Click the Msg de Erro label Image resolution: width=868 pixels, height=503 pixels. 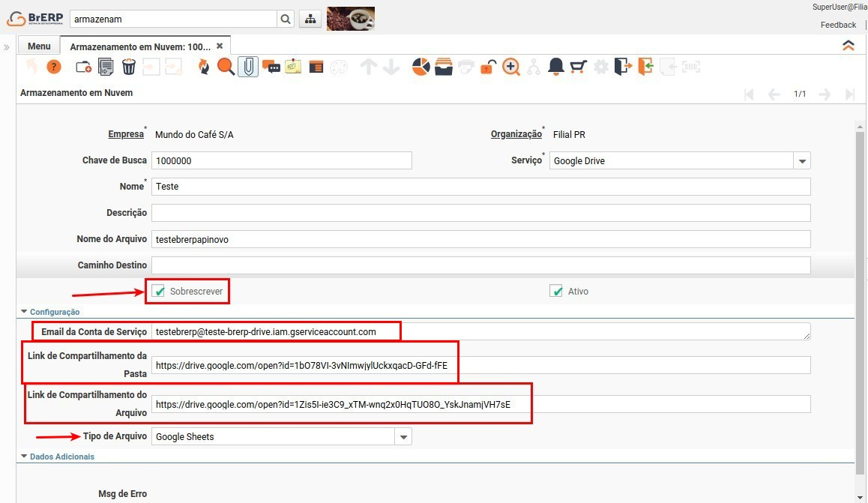coord(122,493)
